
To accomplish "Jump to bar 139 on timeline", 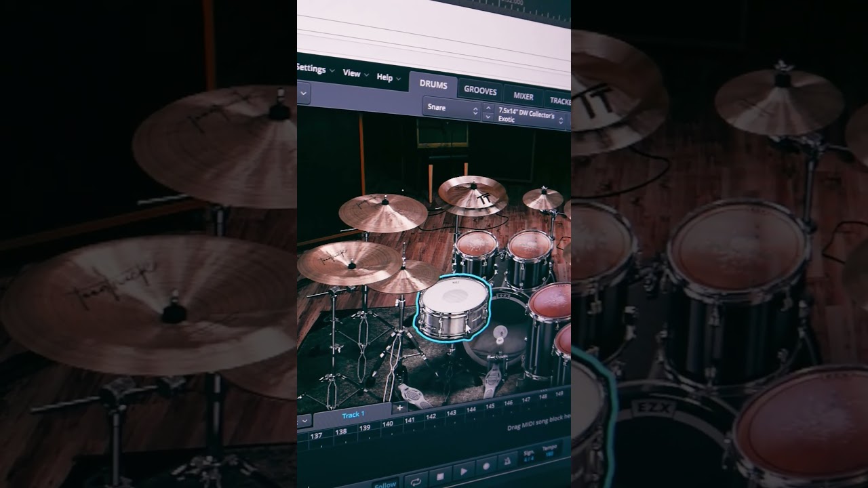I will pos(365,428).
